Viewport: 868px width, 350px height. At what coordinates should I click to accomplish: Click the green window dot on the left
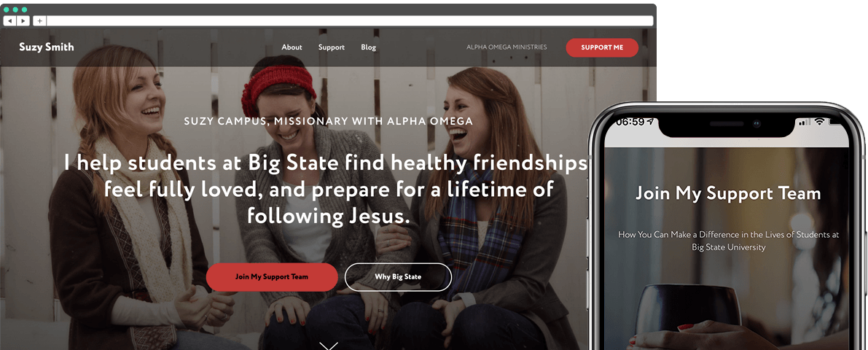[7, 9]
